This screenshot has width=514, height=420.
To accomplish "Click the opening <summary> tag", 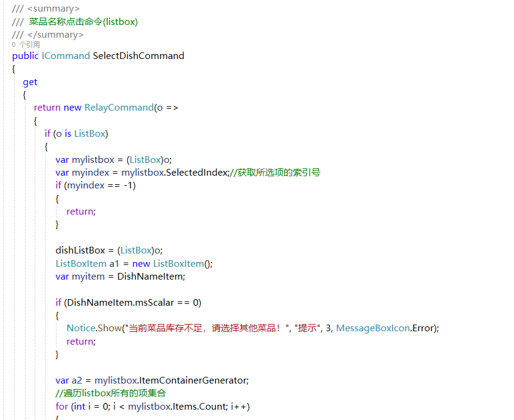I will pos(54,9).
